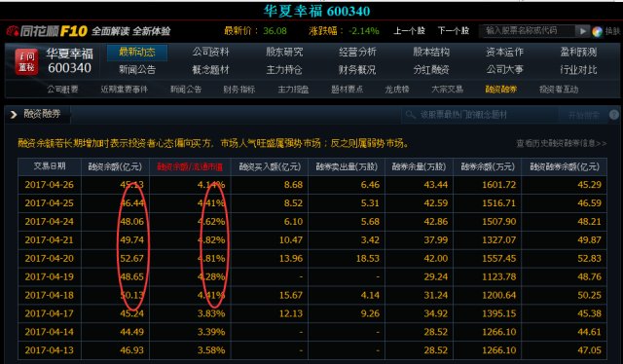Go to 下一个股 next stock
623x364 pixels.
(454, 30)
